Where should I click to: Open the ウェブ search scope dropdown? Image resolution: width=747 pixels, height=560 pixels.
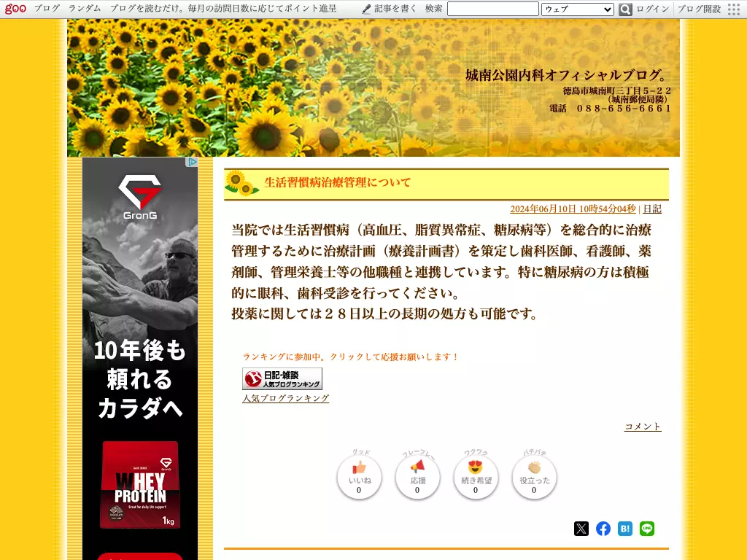578,9
